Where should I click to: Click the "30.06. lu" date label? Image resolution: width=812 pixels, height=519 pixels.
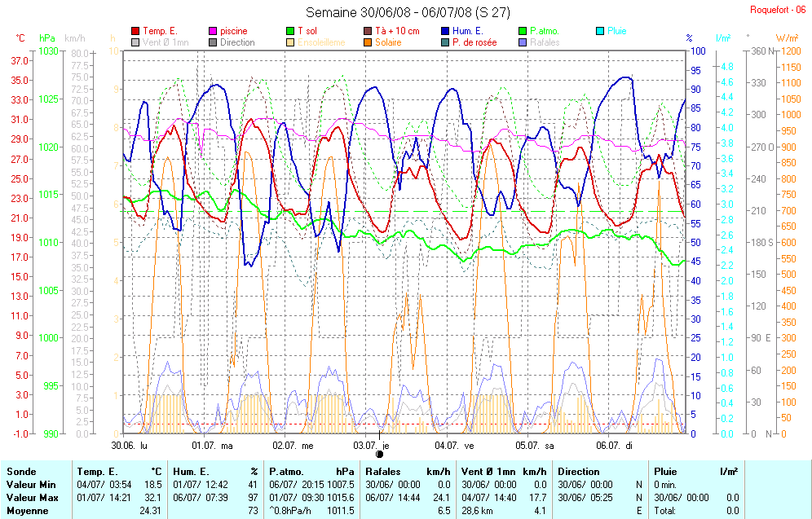point(130,446)
